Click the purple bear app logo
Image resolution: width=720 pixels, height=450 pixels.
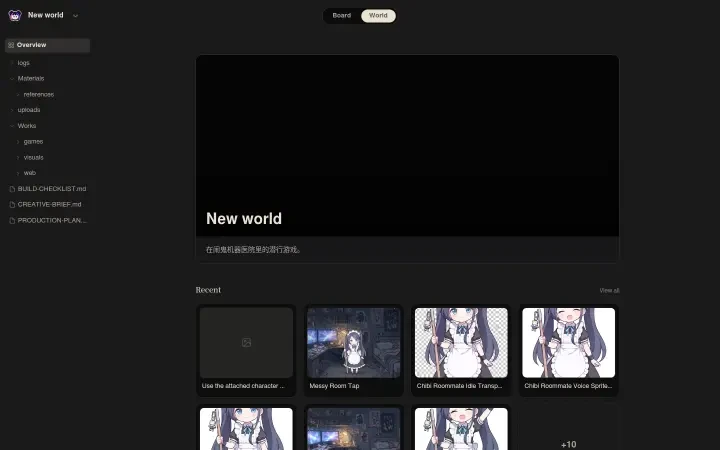[15, 16]
